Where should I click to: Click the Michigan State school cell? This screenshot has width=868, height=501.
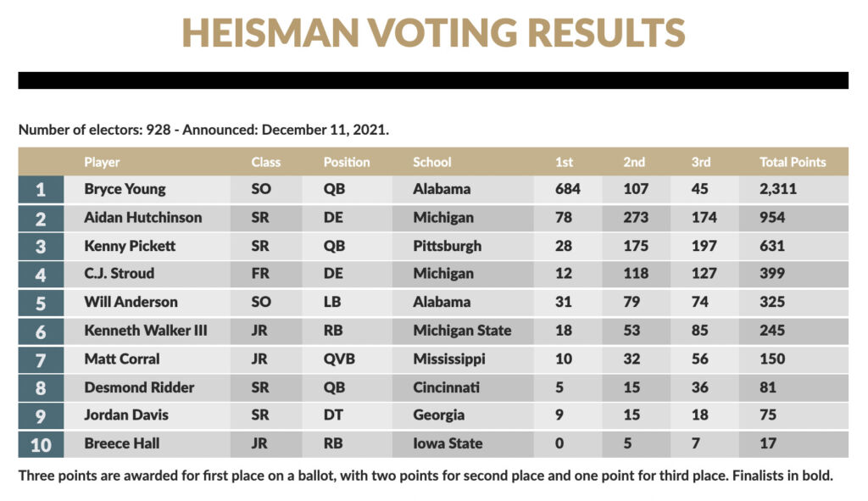coord(462,331)
